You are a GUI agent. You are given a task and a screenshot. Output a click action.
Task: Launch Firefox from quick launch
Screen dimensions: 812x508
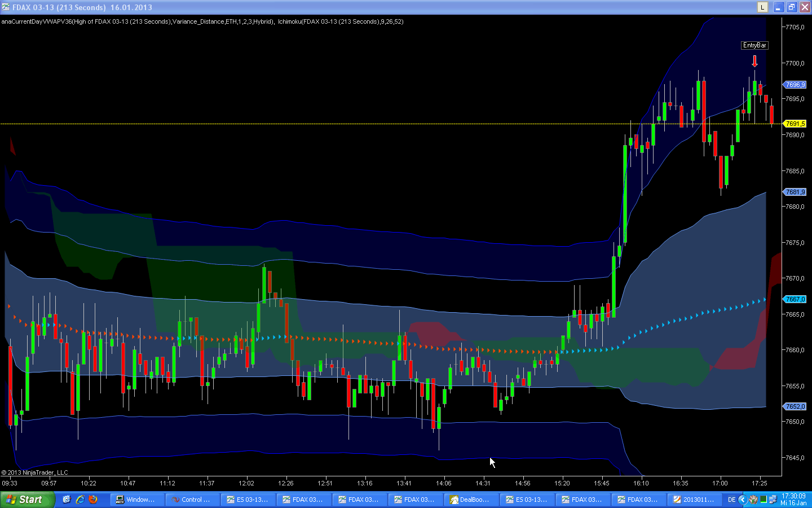tap(93, 500)
